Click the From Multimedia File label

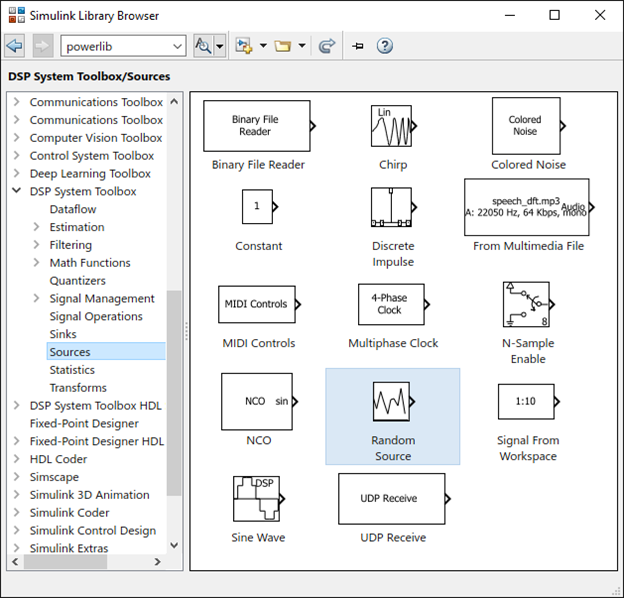[528, 246]
